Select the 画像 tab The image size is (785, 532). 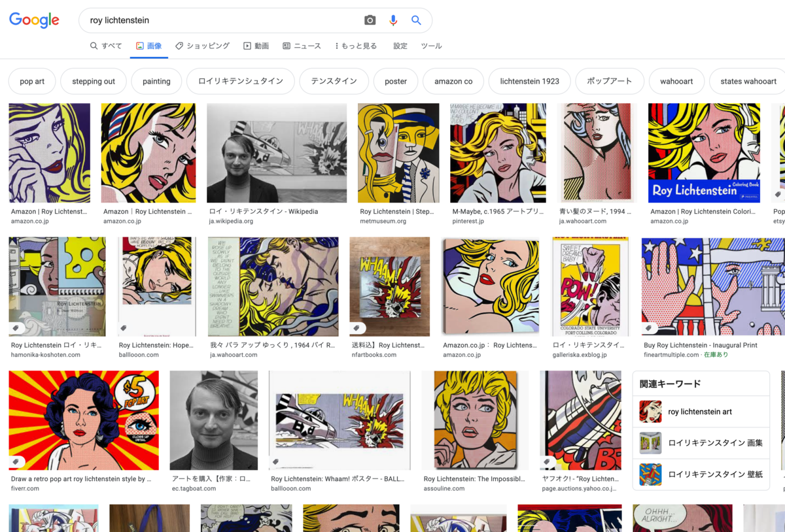[148, 46]
